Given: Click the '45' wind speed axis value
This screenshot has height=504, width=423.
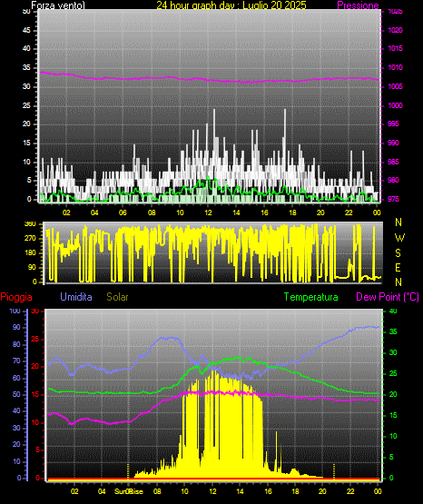Looking at the screenshot, I should click(26, 31).
